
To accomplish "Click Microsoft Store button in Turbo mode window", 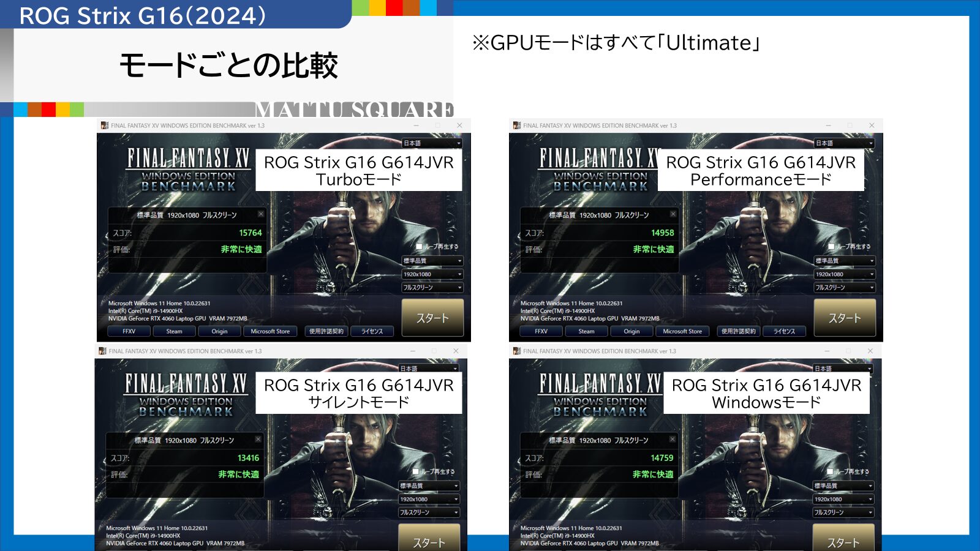I will point(270,331).
